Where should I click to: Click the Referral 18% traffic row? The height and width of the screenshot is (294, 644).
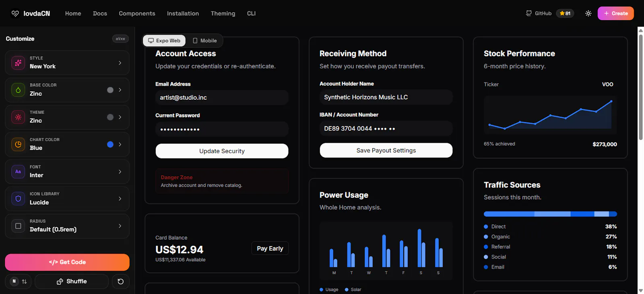(550, 247)
